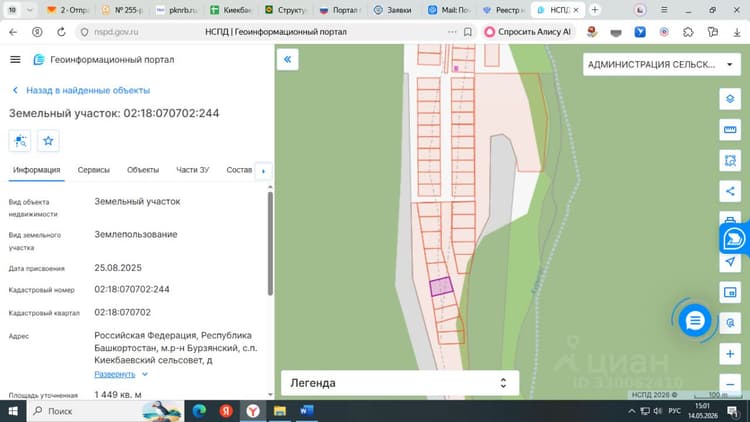Open the Состав tab
Viewport: 750px width, 422px height.
click(x=239, y=170)
